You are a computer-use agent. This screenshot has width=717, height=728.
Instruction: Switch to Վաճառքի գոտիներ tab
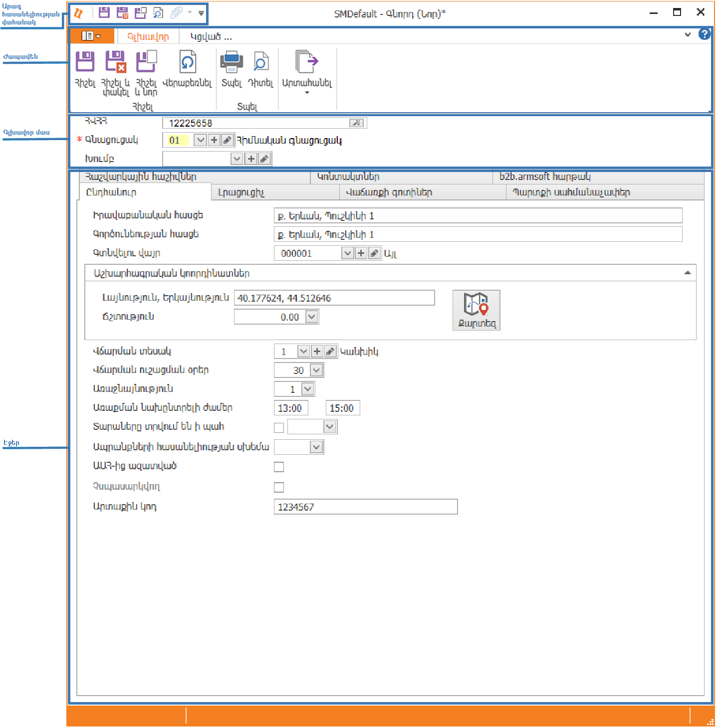423,192
